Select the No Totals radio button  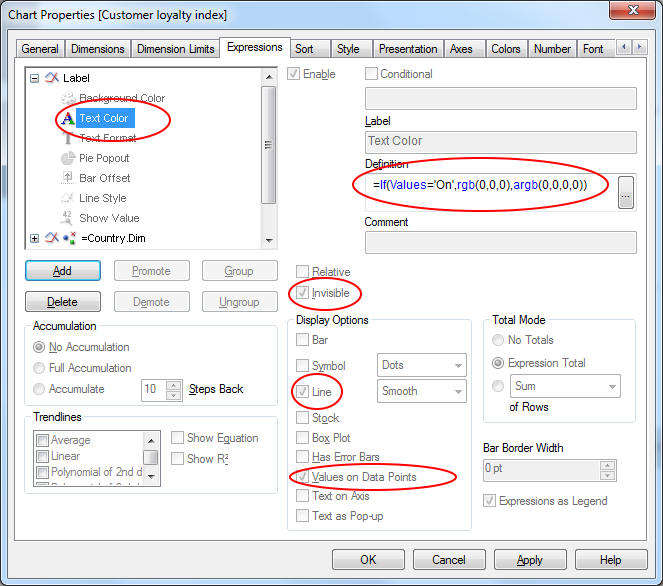tap(498, 340)
